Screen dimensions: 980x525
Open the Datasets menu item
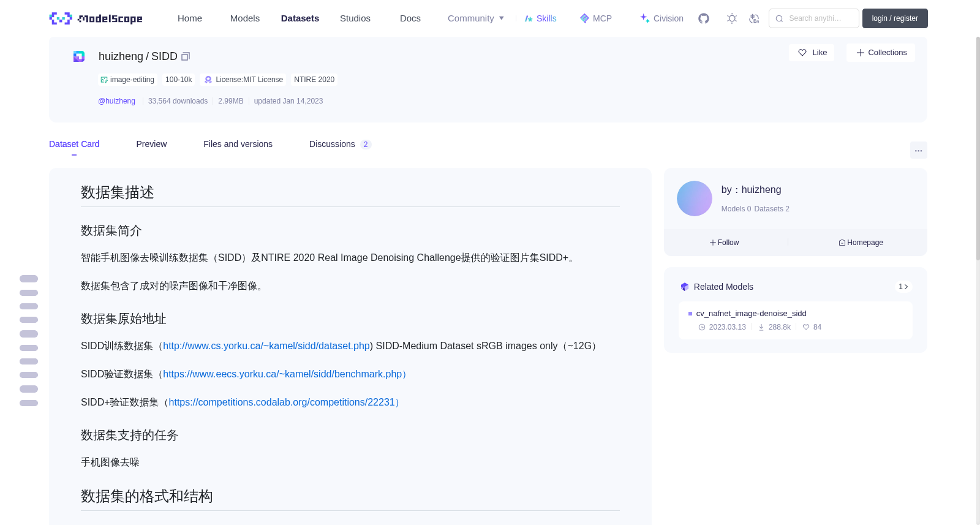click(x=300, y=18)
